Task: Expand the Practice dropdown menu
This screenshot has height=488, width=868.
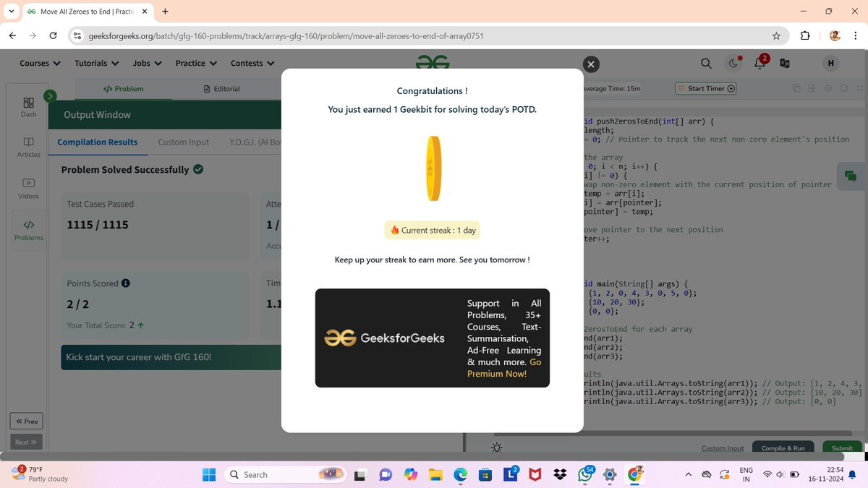Action: 196,63
